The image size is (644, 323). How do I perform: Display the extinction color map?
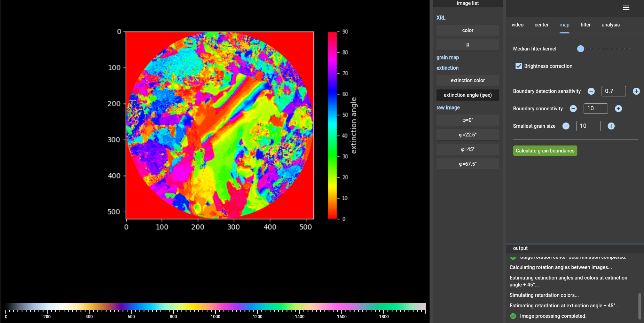click(x=468, y=80)
